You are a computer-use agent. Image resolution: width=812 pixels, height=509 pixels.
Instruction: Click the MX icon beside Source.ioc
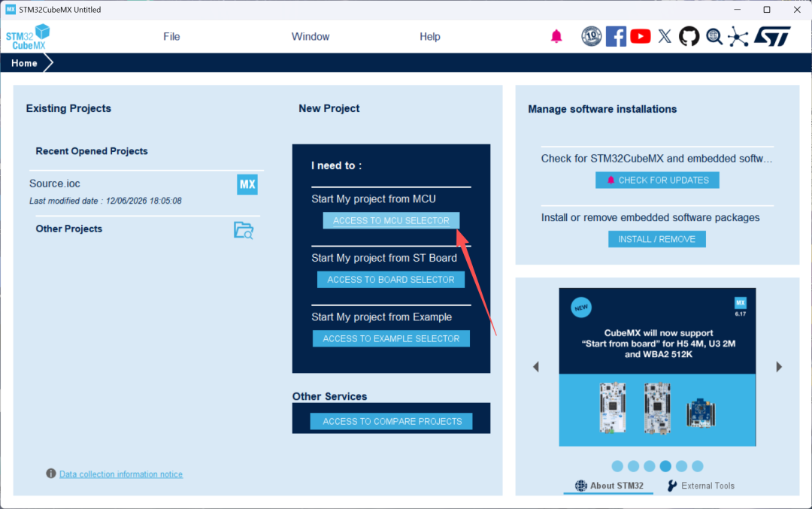[247, 184]
